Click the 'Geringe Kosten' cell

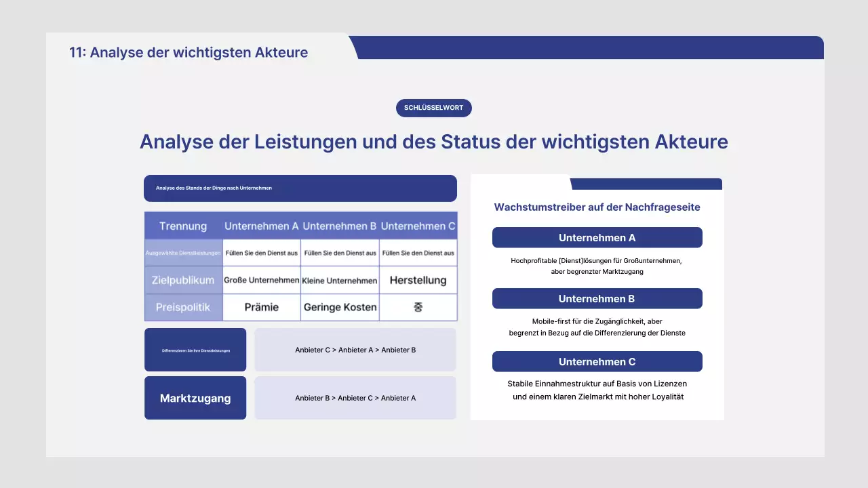pos(340,307)
